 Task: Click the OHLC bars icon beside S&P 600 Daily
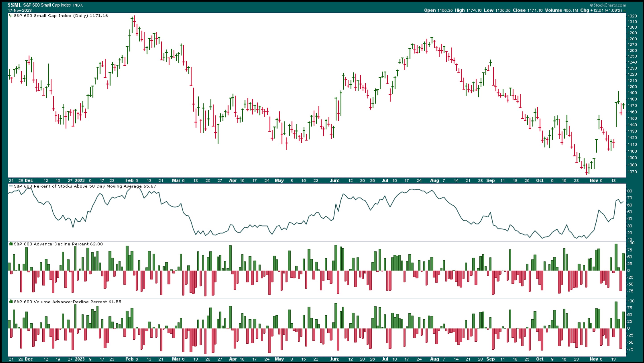tap(11, 16)
